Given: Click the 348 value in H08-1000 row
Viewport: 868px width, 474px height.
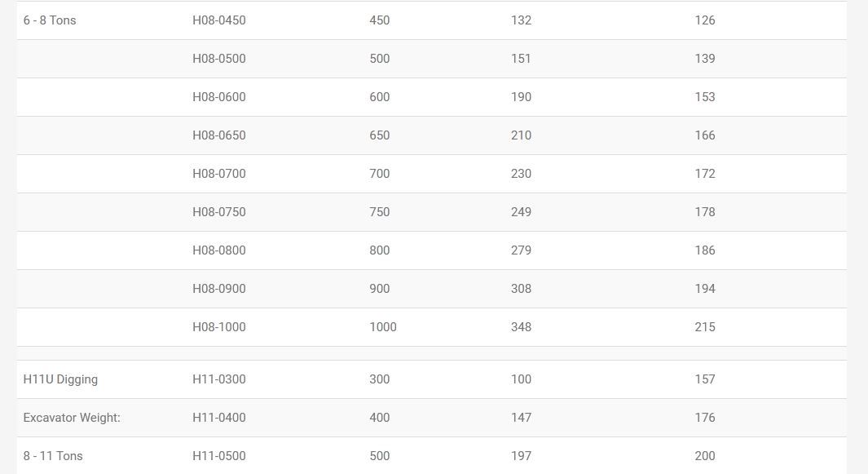Looking at the screenshot, I should click(x=521, y=327).
